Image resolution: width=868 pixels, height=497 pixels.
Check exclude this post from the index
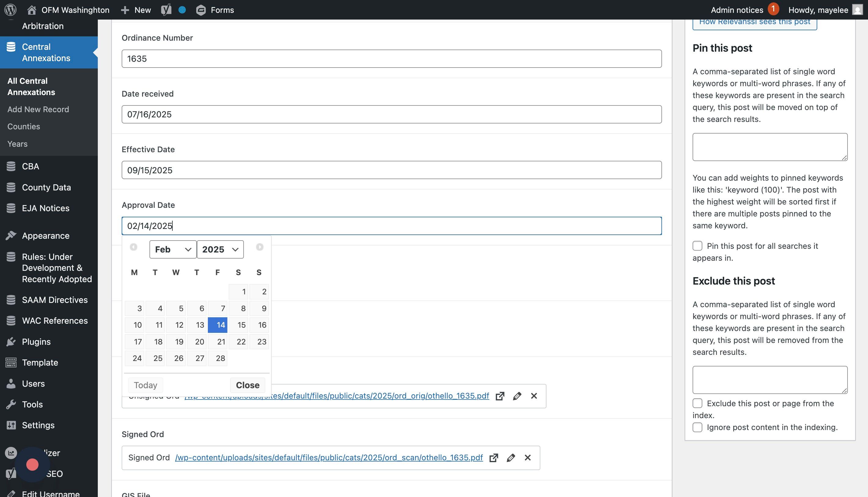click(x=697, y=403)
